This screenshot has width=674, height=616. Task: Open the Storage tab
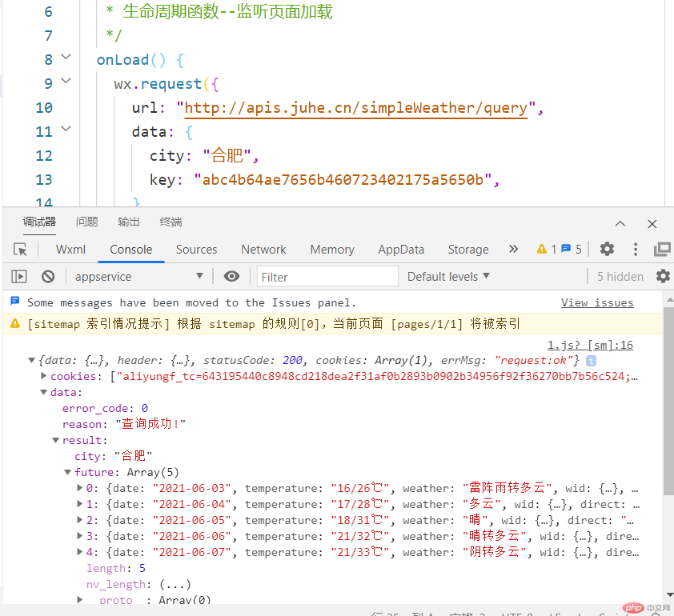coord(468,249)
